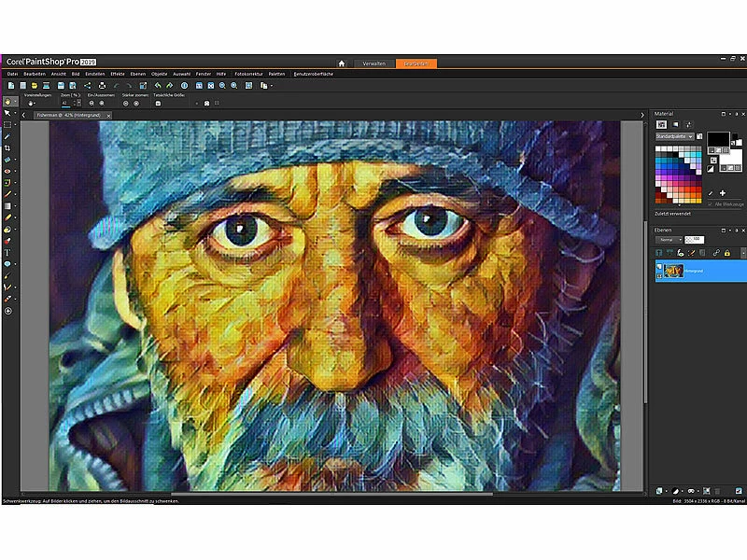Pick the Red Eye tool
Screen dimensions: 747x560
pos(7,172)
